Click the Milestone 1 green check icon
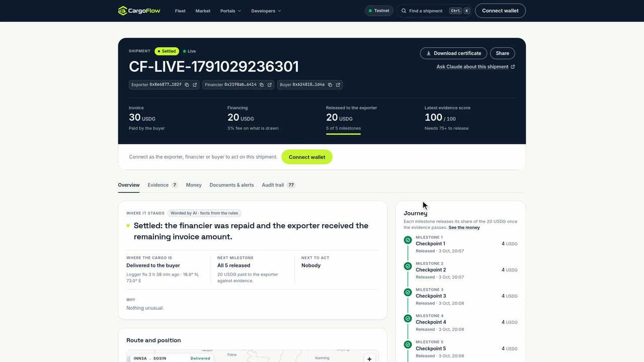 [408, 240]
